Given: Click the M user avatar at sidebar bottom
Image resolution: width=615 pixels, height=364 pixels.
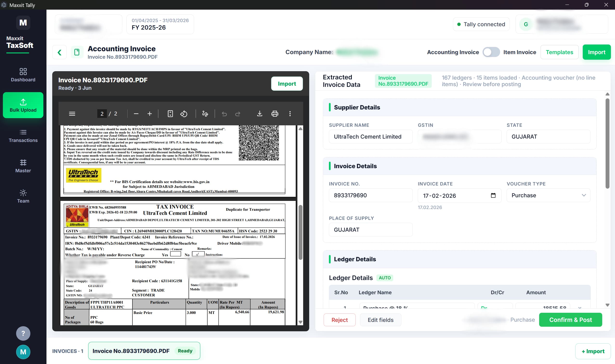Looking at the screenshot, I should (x=23, y=352).
